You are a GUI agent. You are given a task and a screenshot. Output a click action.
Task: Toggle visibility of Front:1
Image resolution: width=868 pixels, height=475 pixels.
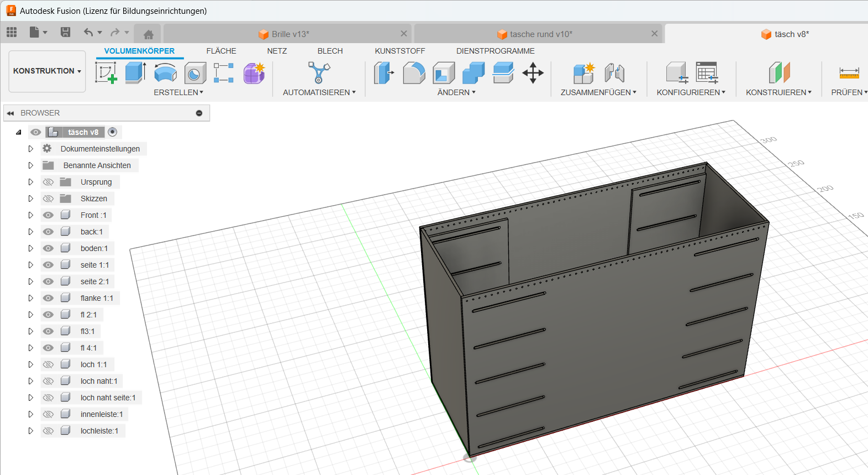pyautogui.click(x=49, y=215)
